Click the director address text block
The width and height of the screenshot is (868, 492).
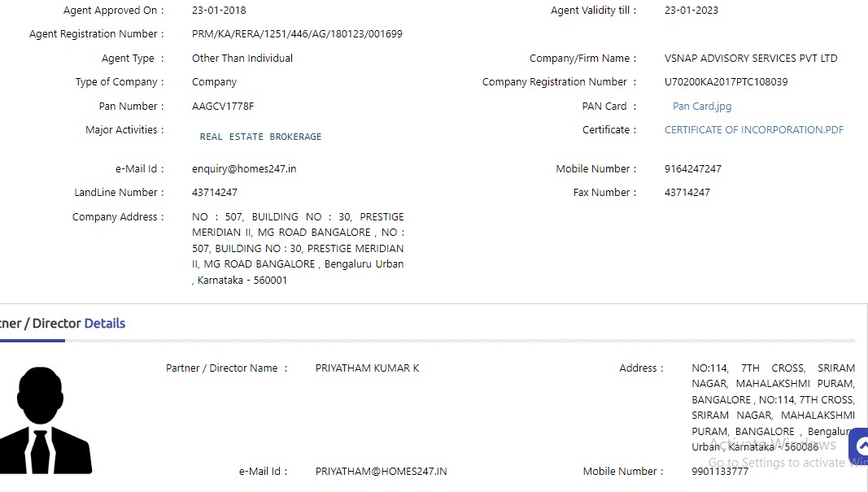[773, 407]
